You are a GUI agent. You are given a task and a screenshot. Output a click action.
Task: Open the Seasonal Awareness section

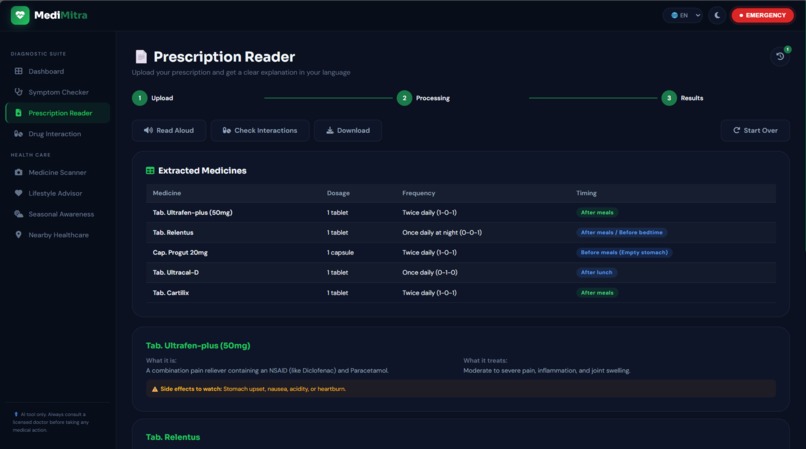58,214
